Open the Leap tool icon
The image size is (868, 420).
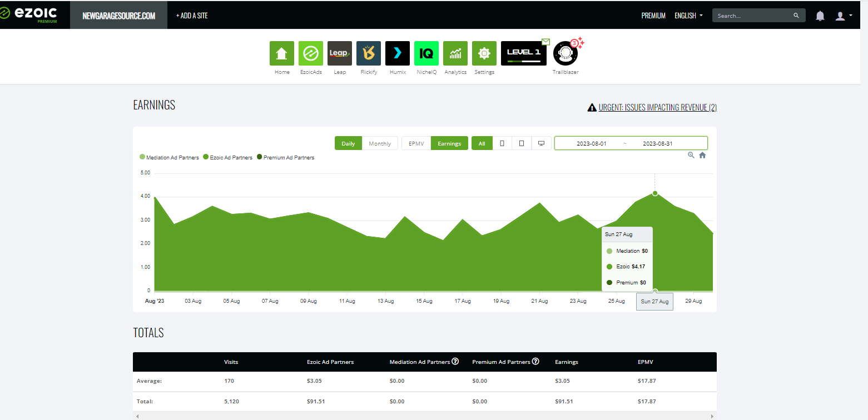click(340, 53)
